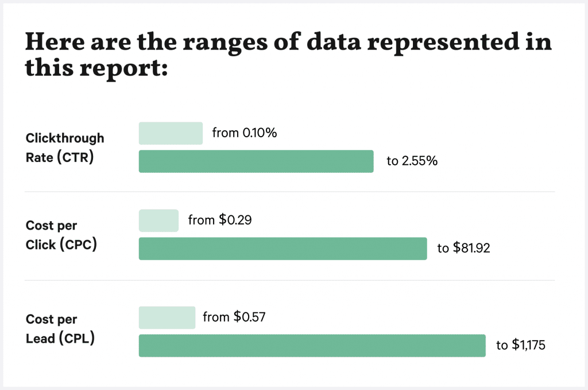Select the 'to 2.55%' value label
Viewport: 588px width, 390px height.
[x=412, y=161]
